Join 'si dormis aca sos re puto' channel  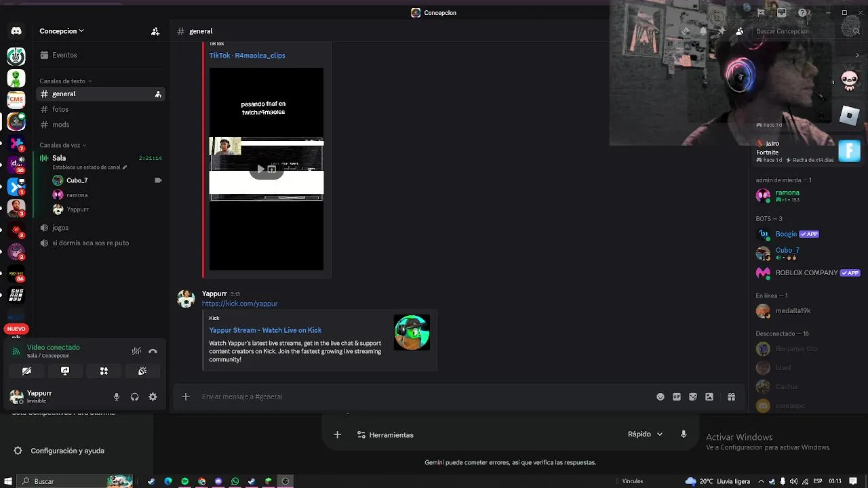[100, 243]
